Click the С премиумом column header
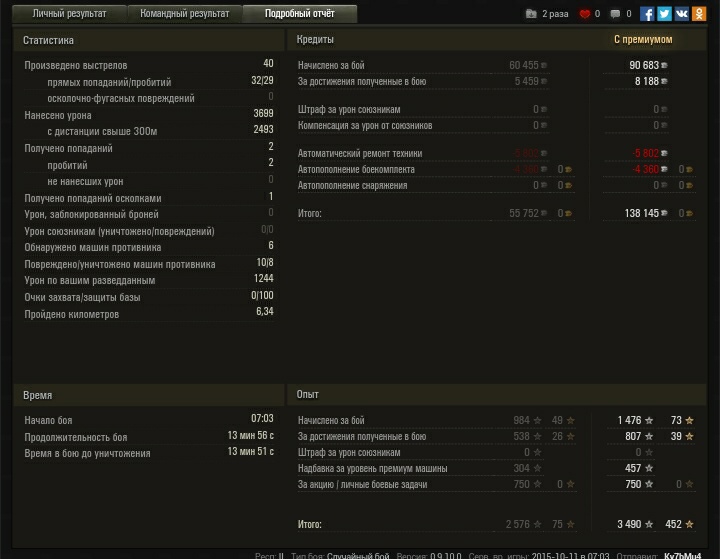The image size is (720, 559). click(642, 39)
